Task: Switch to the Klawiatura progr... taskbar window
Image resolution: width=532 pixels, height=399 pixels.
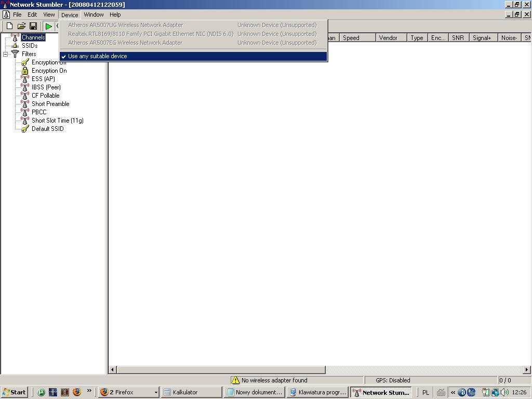Action: (x=317, y=392)
